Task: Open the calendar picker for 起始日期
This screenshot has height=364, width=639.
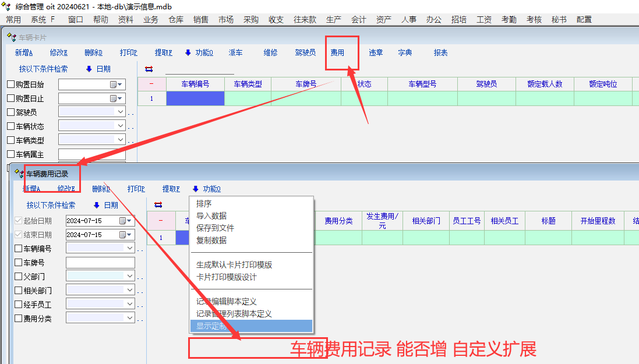Action: coord(122,221)
